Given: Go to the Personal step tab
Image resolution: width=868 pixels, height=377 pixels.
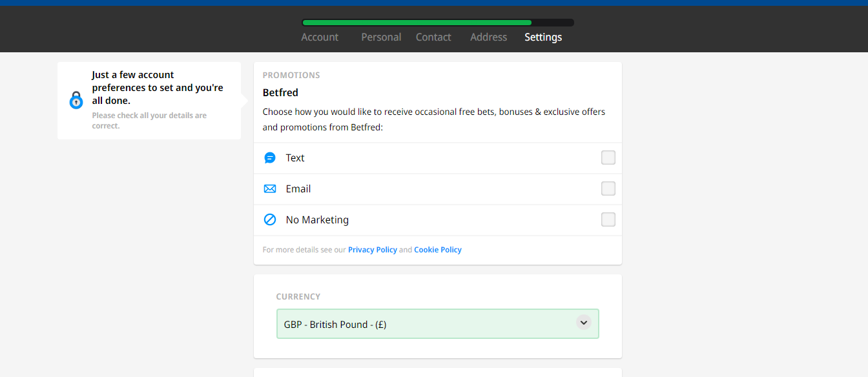Looking at the screenshot, I should [x=381, y=37].
